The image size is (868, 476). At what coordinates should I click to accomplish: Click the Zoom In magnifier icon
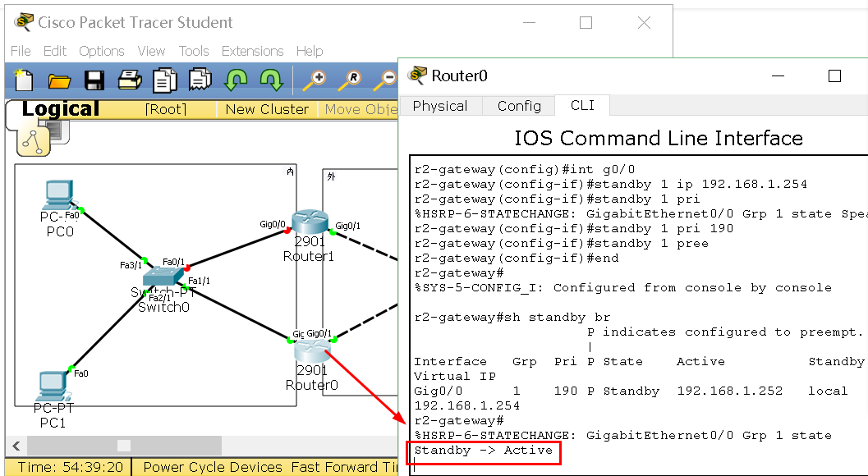[x=314, y=80]
